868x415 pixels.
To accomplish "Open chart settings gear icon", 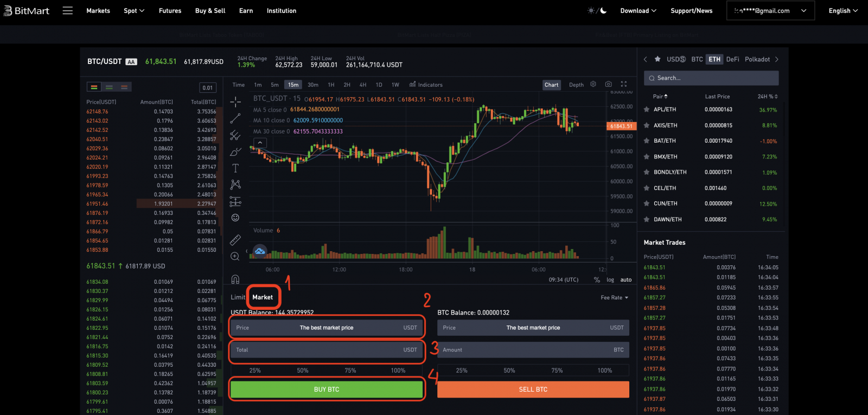I will tap(593, 84).
